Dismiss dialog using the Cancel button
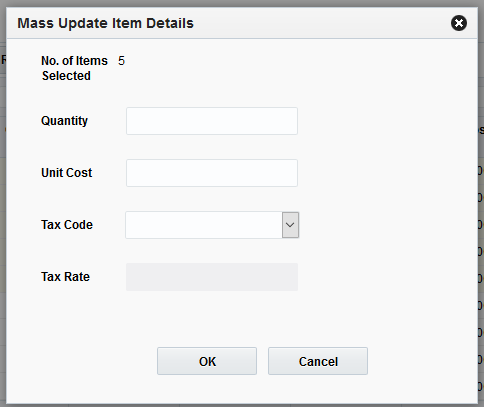Image resolution: width=484 pixels, height=407 pixels. pyautogui.click(x=318, y=361)
